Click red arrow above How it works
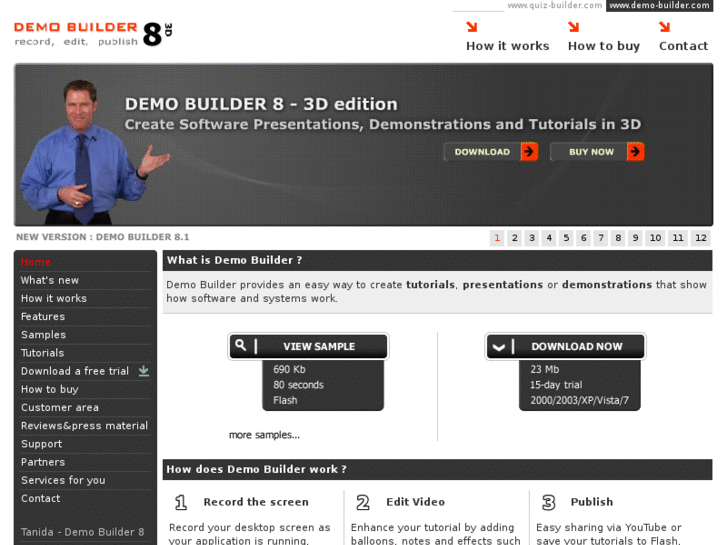The height and width of the screenshot is (545, 727). [x=472, y=27]
